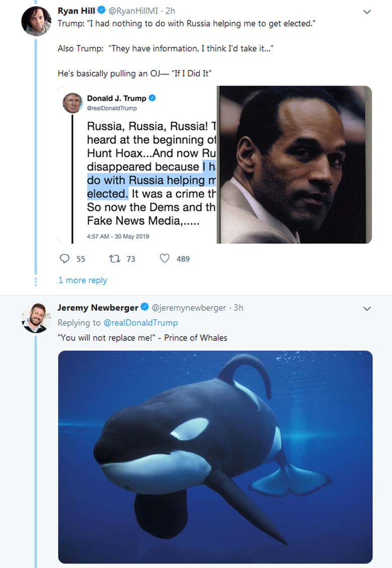Open Ryan Hill's profile picture
The height and width of the screenshot is (568, 392).
point(36,22)
